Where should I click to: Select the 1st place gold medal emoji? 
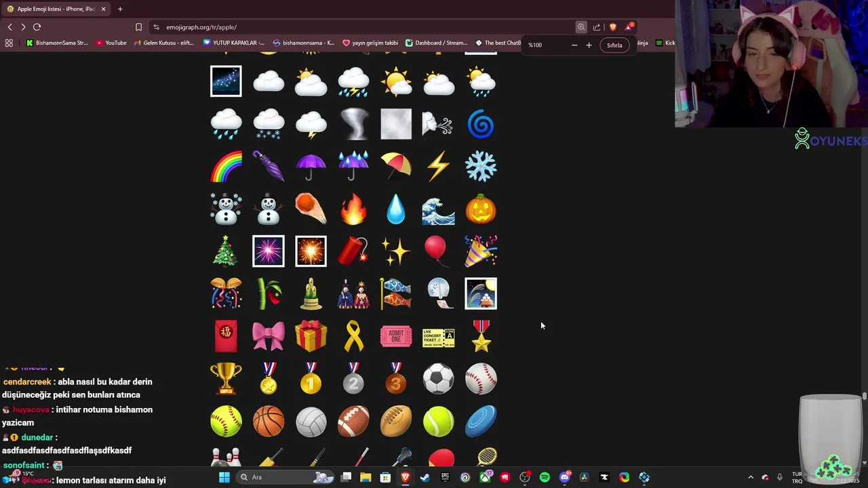point(311,378)
